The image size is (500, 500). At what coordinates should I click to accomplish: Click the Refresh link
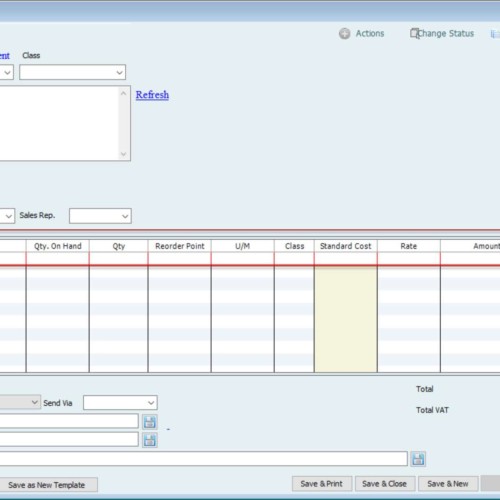[152, 95]
